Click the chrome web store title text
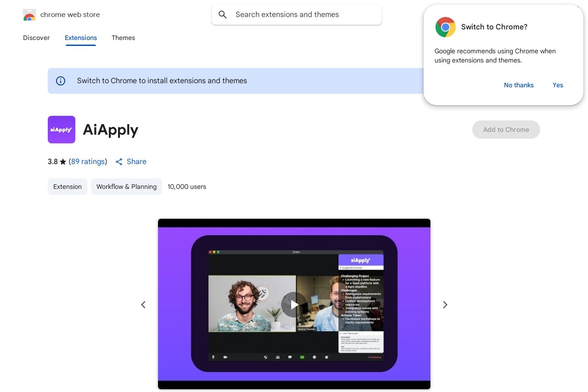This screenshot has width=588, height=392. [70, 15]
